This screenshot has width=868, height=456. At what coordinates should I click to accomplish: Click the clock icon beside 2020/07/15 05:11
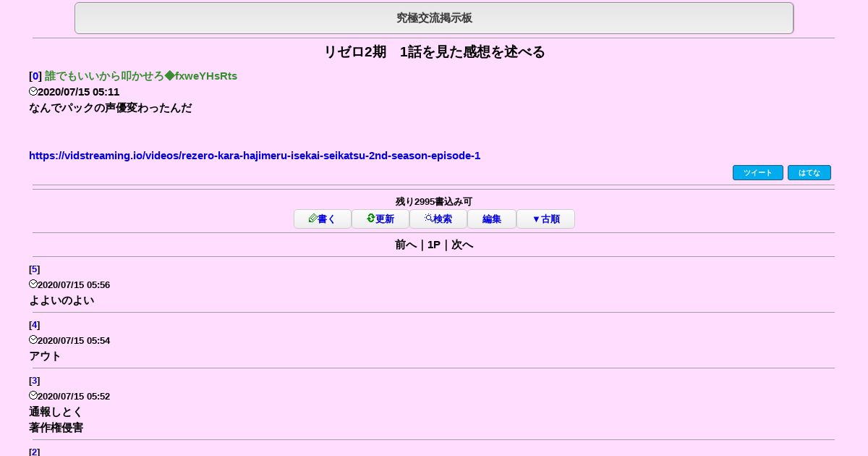coord(33,91)
